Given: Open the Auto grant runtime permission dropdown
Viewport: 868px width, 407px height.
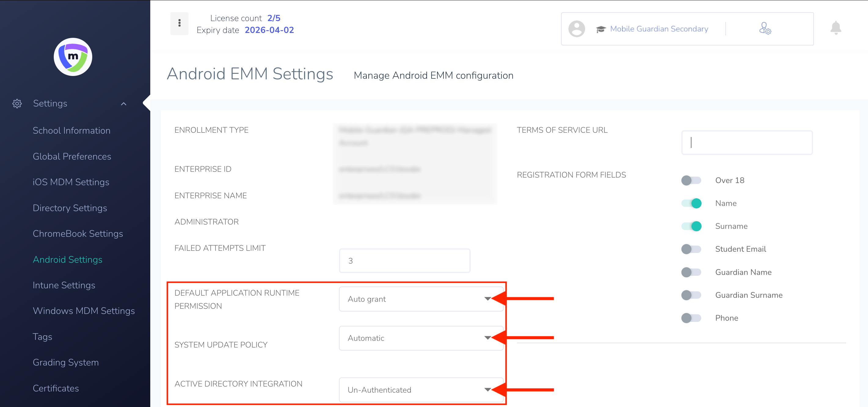Looking at the screenshot, I should pos(421,299).
